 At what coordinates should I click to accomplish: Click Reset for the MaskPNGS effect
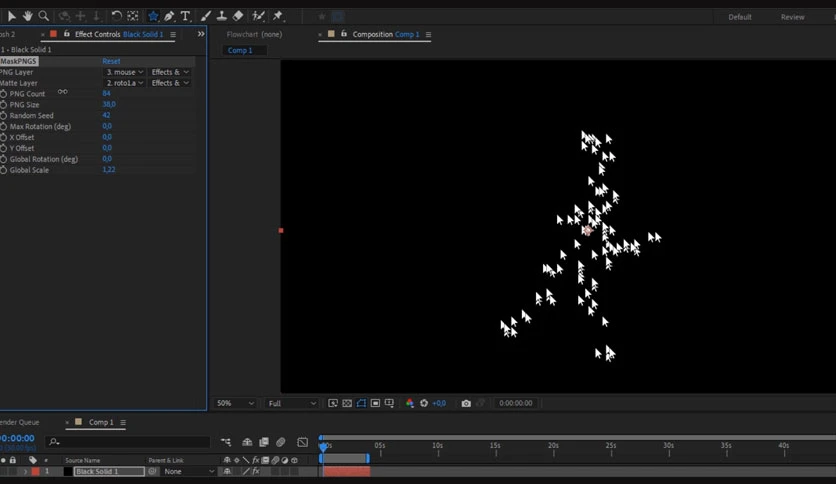click(x=111, y=61)
